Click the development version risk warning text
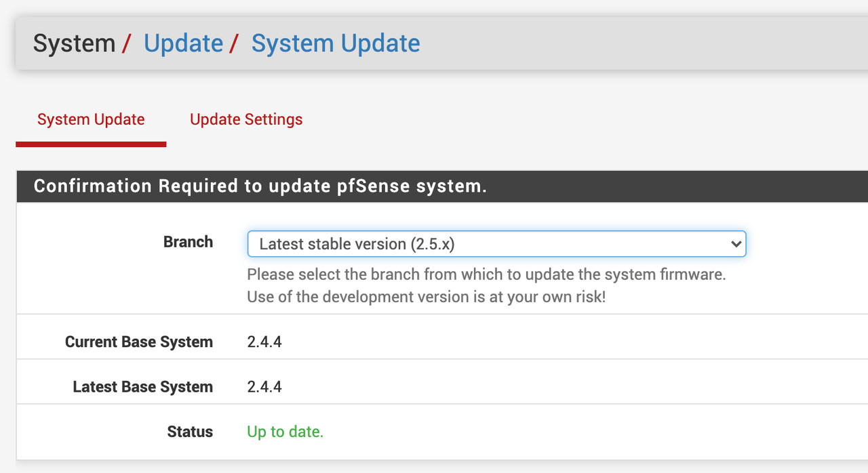The height and width of the screenshot is (473, 868). click(426, 297)
